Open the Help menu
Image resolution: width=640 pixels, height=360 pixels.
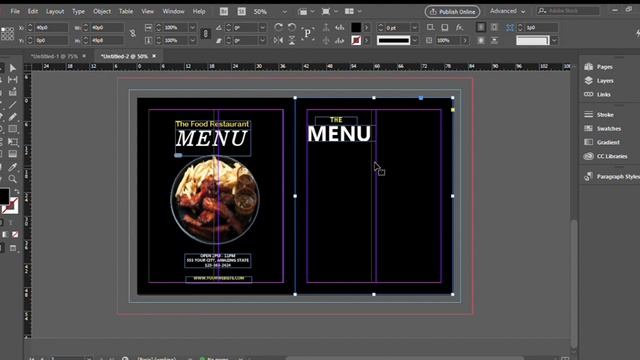199,11
